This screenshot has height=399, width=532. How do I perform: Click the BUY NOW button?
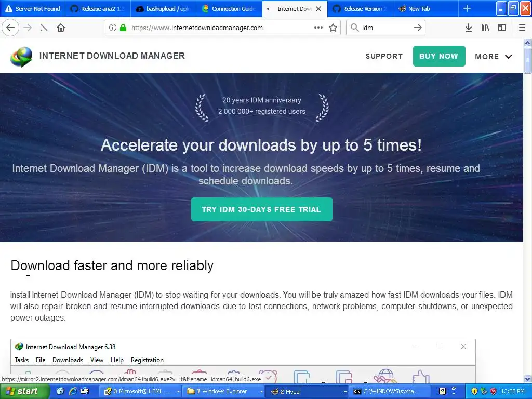click(438, 56)
